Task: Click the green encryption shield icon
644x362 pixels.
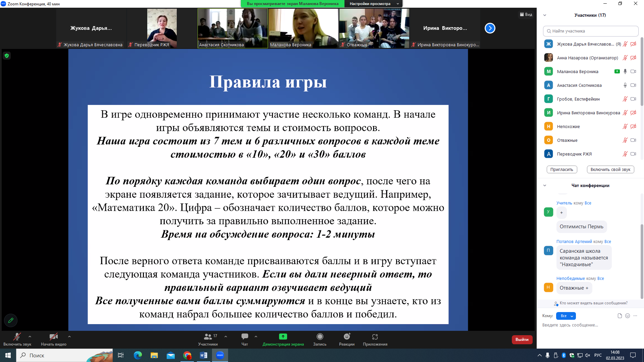Action: point(7,56)
